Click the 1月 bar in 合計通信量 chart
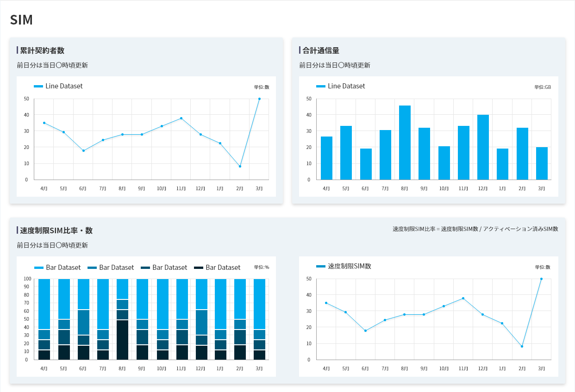This screenshot has height=392, width=575. (502, 164)
